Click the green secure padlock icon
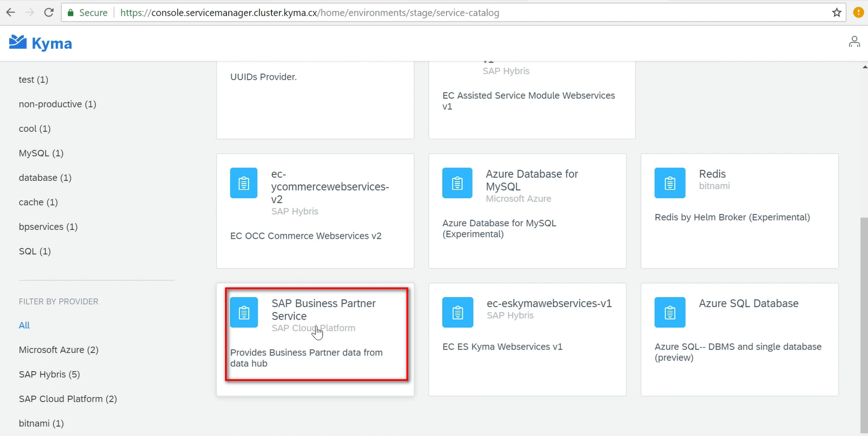868x436 pixels. (71, 13)
